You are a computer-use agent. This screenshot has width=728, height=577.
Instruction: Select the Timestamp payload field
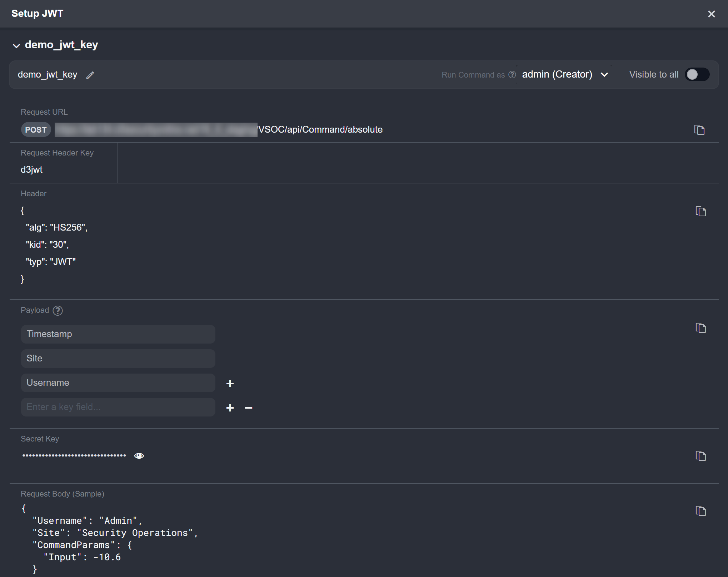tap(118, 334)
